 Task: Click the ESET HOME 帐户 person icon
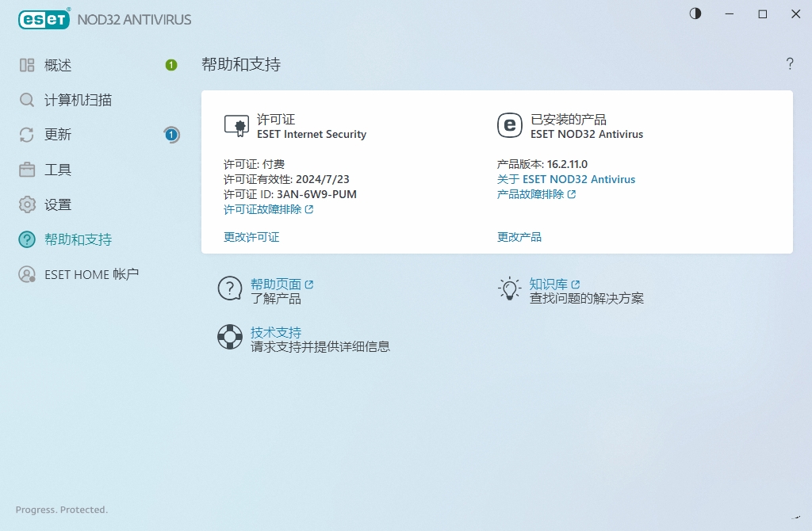pyautogui.click(x=25, y=274)
